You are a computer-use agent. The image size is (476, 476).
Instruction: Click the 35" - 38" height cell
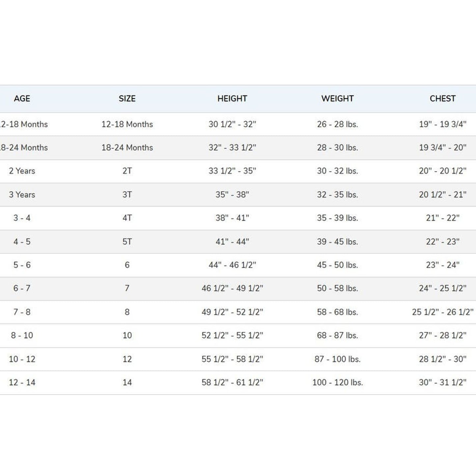(232, 195)
